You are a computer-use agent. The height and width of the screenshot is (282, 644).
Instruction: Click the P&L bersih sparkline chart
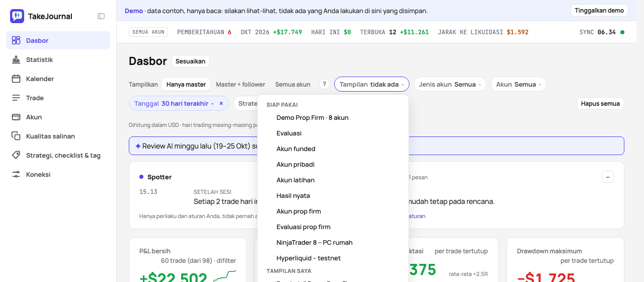click(x=224, y=275)
